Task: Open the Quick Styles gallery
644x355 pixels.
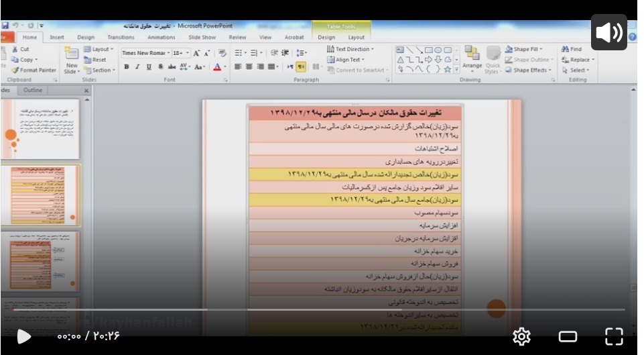Action: [x=493, y=60]
